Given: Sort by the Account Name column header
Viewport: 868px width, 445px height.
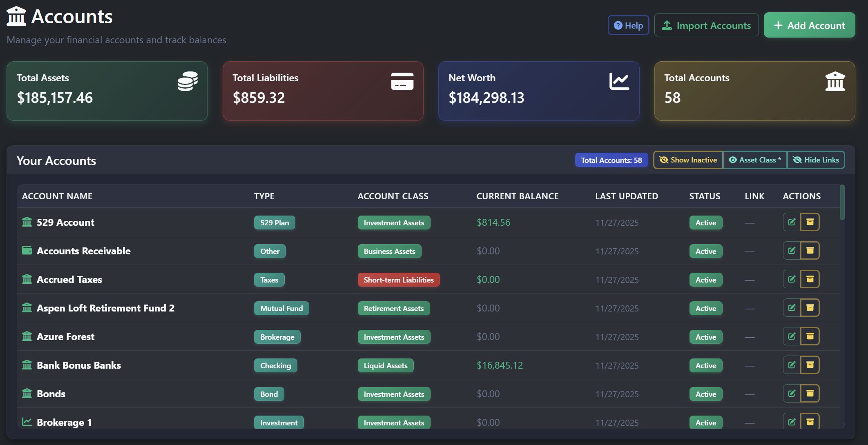Looking at the screenshot, I should click(x=57, y=196).
